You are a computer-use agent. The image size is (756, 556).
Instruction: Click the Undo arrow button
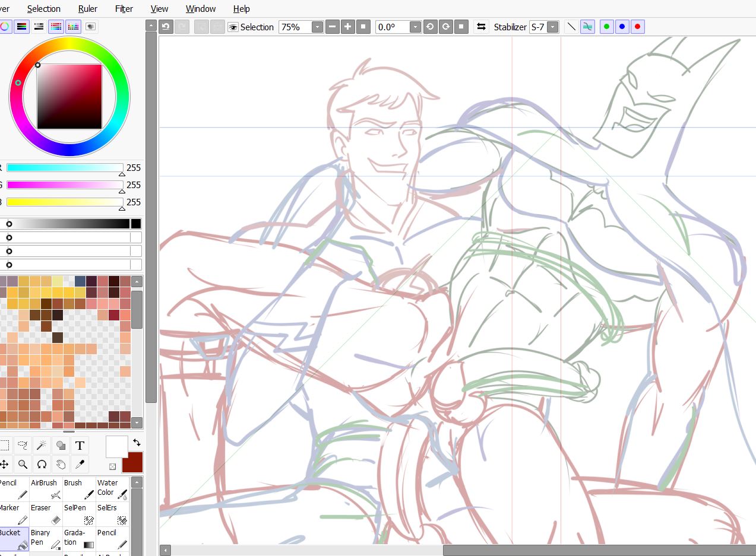click(x=166, y=27)
